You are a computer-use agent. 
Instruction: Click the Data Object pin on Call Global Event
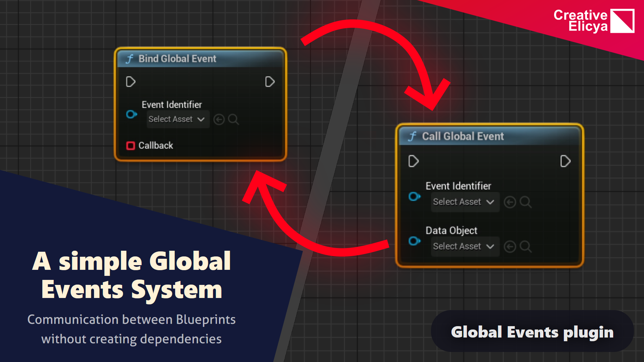coord(415,241)
